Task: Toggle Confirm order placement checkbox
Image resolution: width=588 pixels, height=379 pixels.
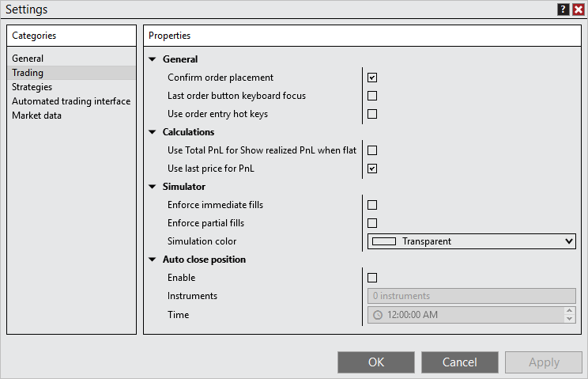Action: 372,78
